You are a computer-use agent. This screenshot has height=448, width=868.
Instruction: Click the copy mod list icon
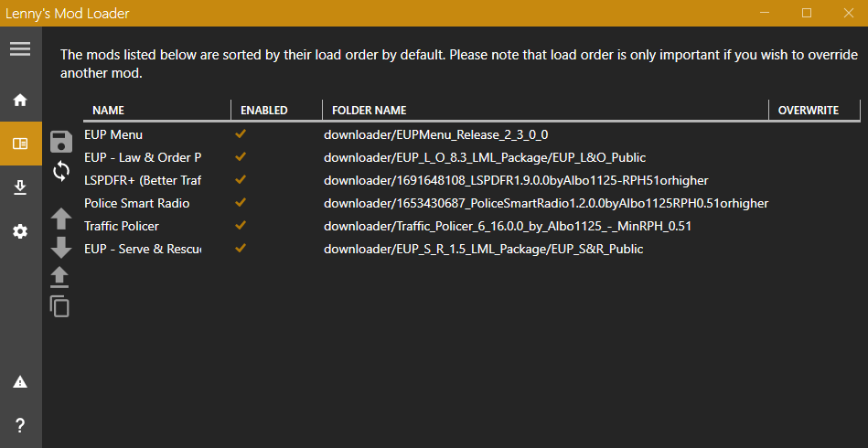(60, 306)
